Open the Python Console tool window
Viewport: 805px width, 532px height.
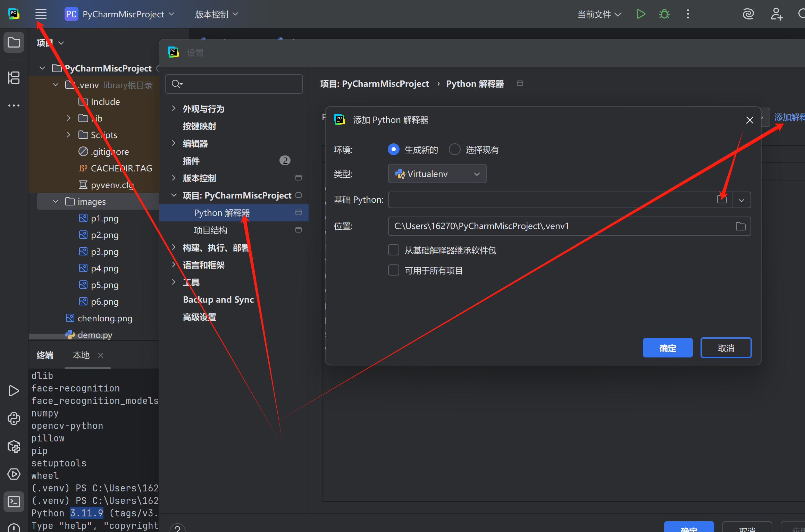14,419
